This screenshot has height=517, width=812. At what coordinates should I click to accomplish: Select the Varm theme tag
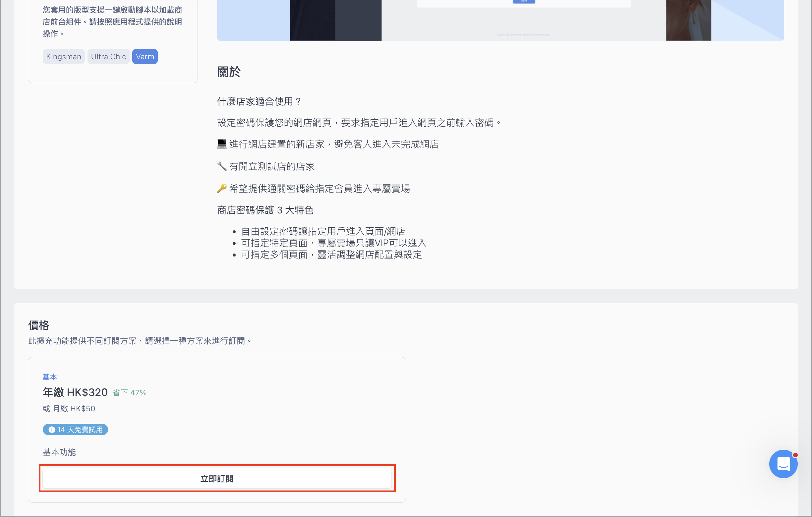click(x=145, y=57)
